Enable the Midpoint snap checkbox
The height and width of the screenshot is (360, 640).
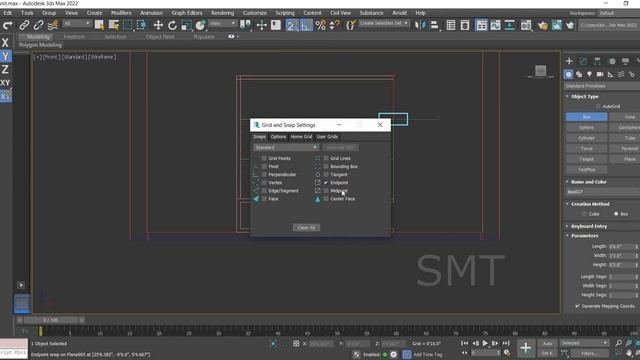[x=326, y=191]
